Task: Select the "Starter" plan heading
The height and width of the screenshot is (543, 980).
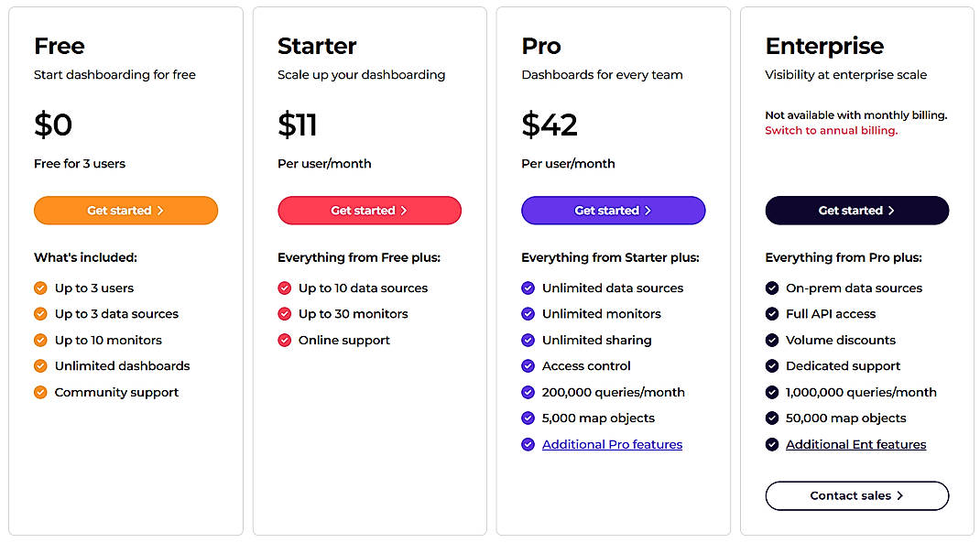Action: pyautogui.click(x=316, y=45)
